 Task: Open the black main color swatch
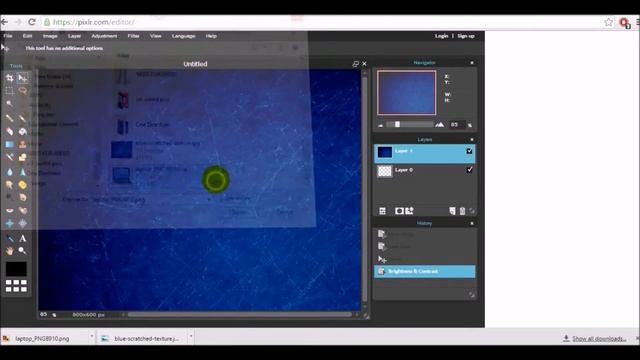pos(16,269)
